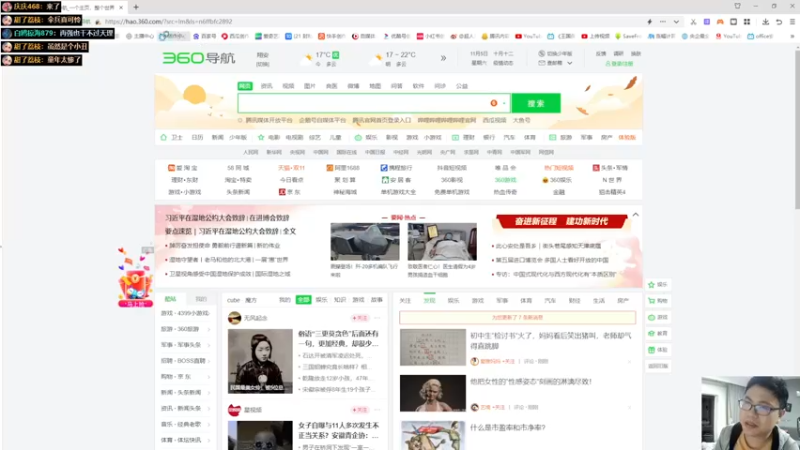The width and height of the screenshot is (800, 450).
Task: Open more options next to 无风起念 post
Action: pyautogui.click(x=378, y=318)
